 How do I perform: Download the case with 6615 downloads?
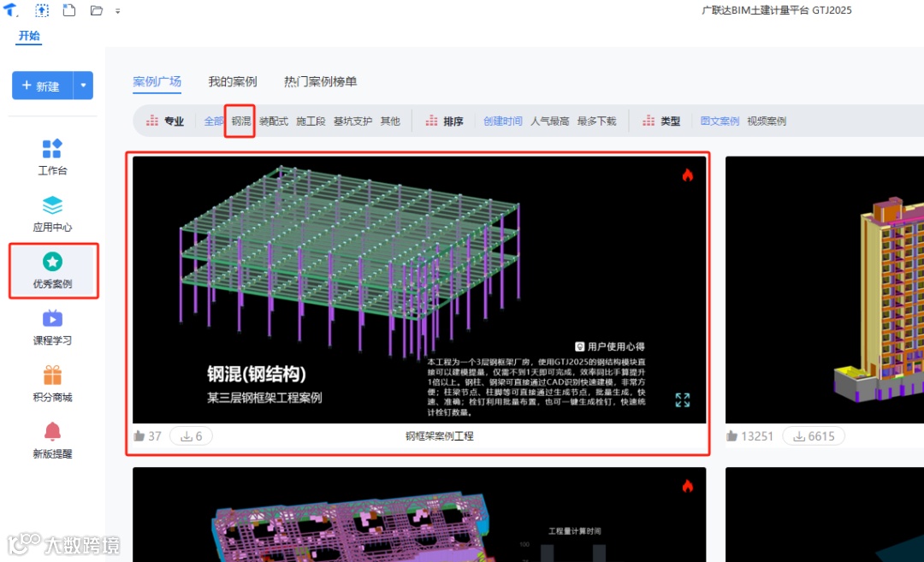tap(814, 436)
